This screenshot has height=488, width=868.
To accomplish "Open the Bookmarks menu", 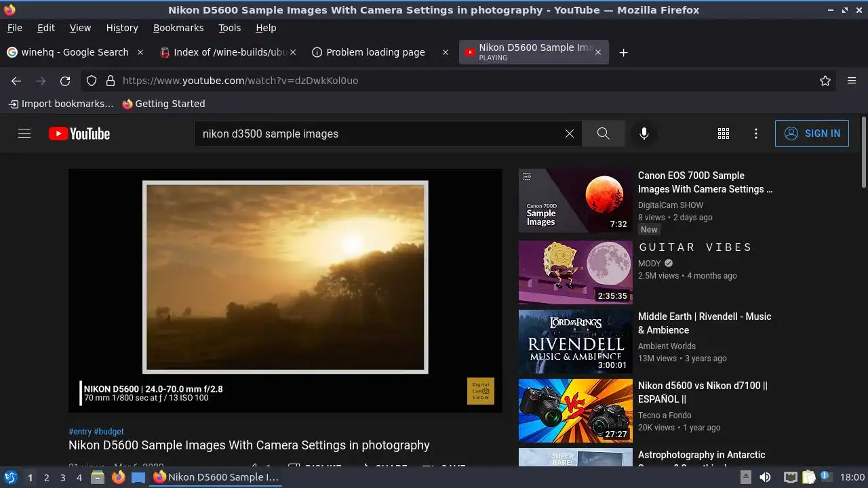I will coord(178,28).
